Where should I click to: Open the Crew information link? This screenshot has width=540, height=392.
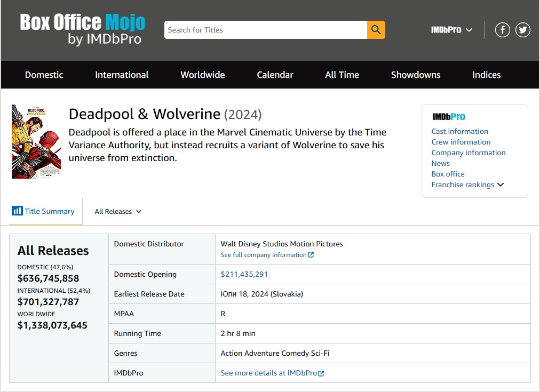(461, 142)
